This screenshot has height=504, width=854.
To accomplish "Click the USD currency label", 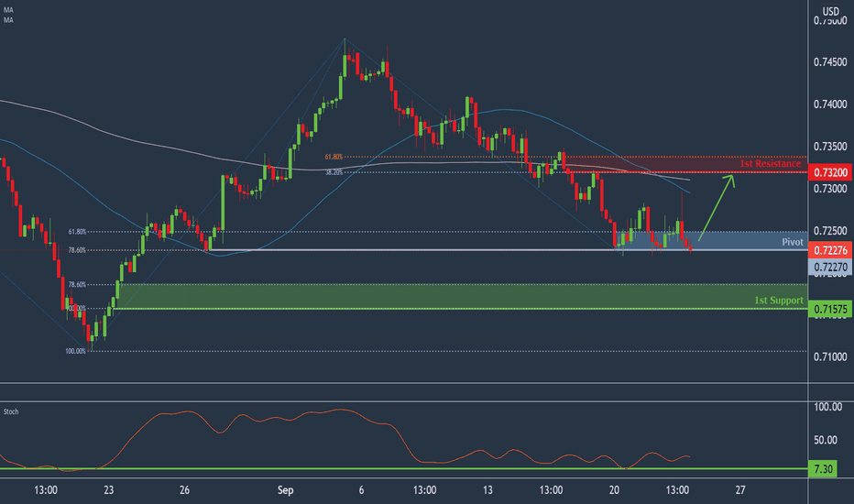I will [x=830, y=11].
